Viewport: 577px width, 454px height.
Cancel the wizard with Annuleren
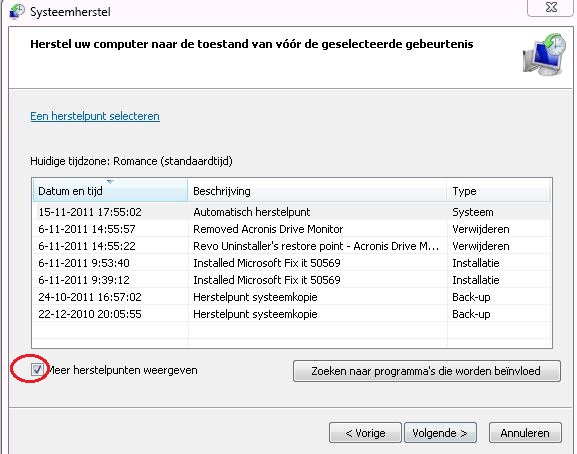[x=525, y=433]
